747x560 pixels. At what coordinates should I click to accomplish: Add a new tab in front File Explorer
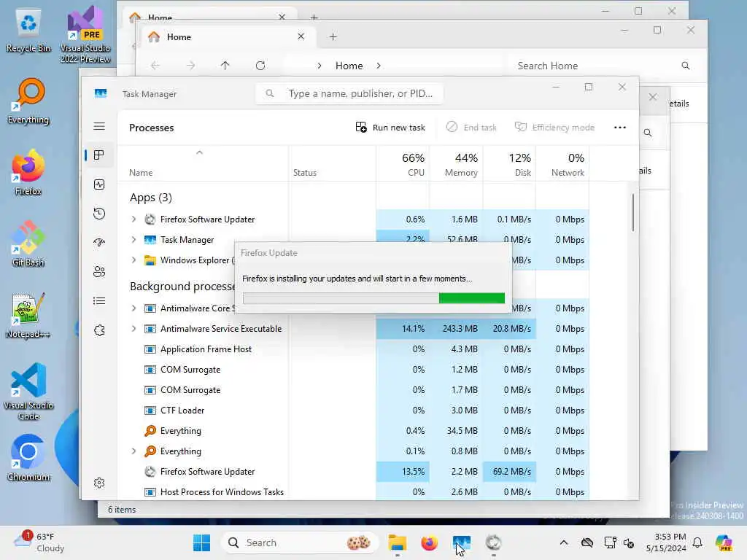(333, 36)
